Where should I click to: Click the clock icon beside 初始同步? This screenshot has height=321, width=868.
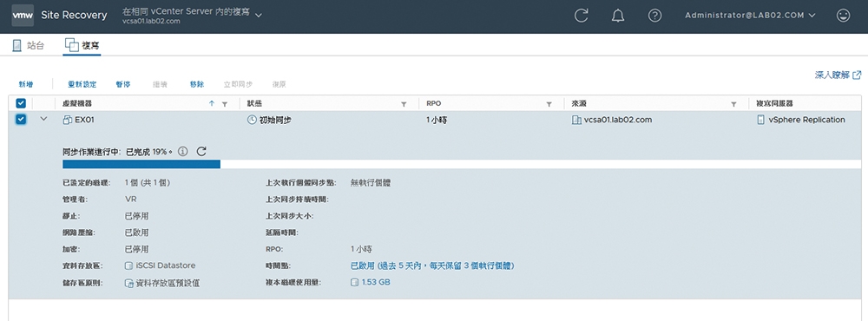tap(252, 120)
